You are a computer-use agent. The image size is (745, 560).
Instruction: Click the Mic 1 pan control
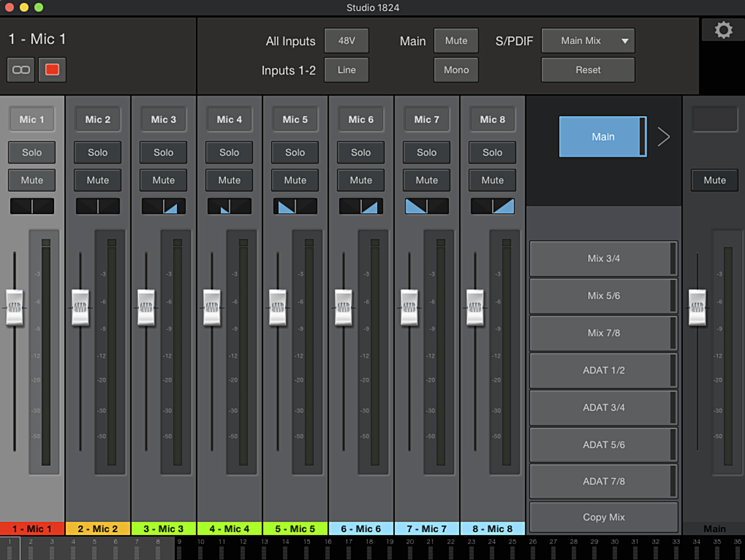32,206
